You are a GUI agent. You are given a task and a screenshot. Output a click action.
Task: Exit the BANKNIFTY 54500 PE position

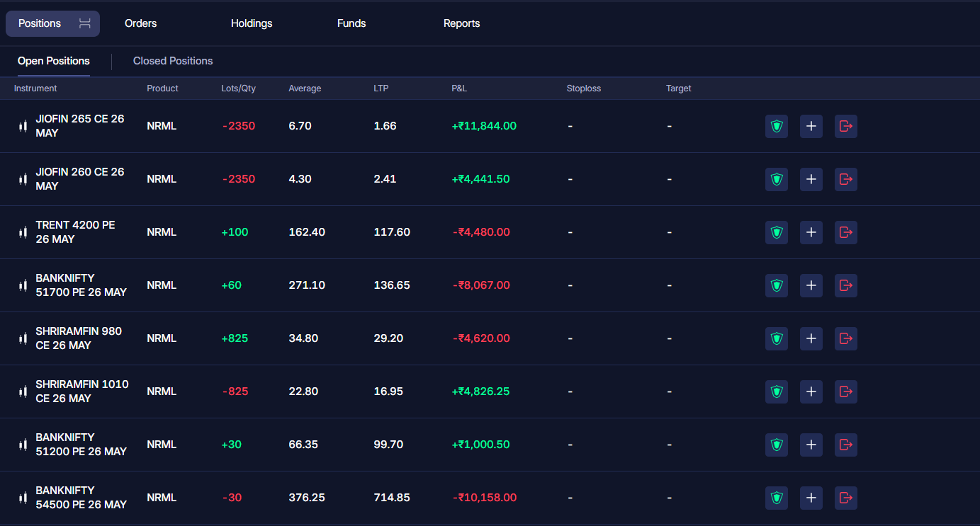point(846,498)
